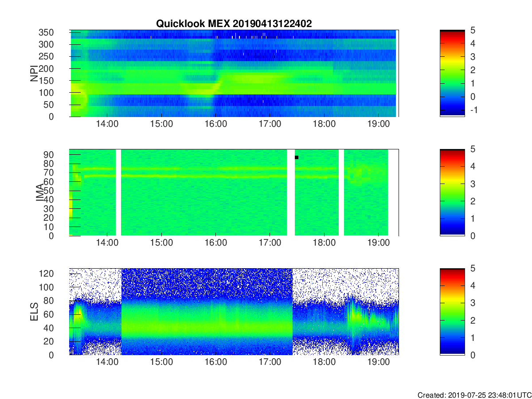Click the 15:00 tick under NPI panel
Image resolution: width=532 pixels, height=399 pixels.
pos(161,124)
